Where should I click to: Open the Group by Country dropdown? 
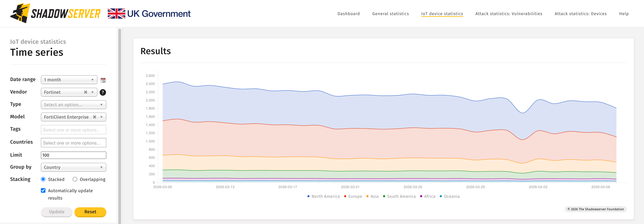pyautogui.click(x=74, y=167)
